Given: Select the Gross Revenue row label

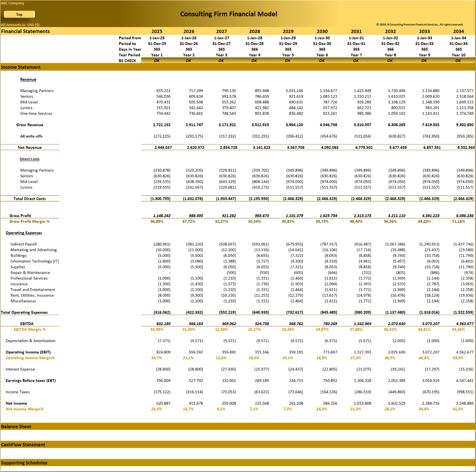Looking at the screenshot, I should 30,125.
